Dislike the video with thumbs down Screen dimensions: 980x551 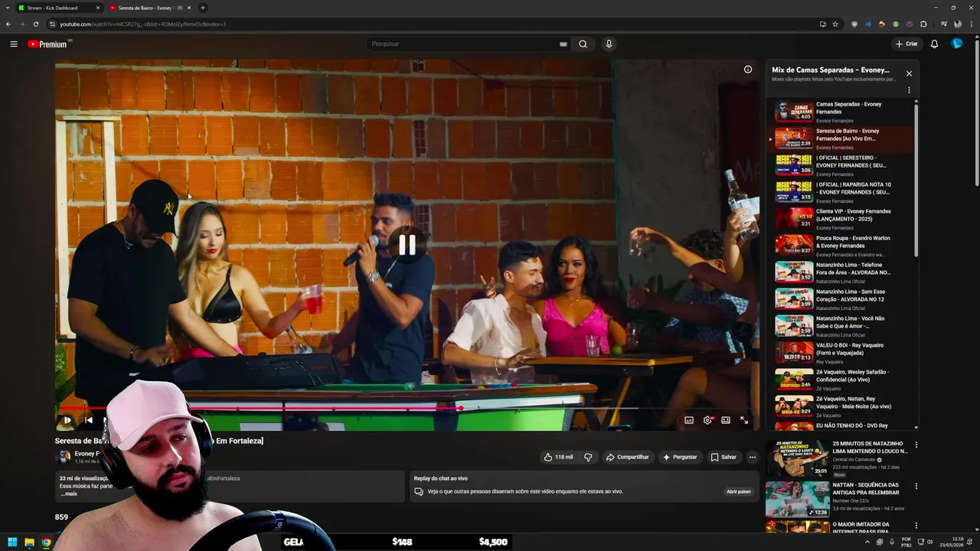(588, 457)
